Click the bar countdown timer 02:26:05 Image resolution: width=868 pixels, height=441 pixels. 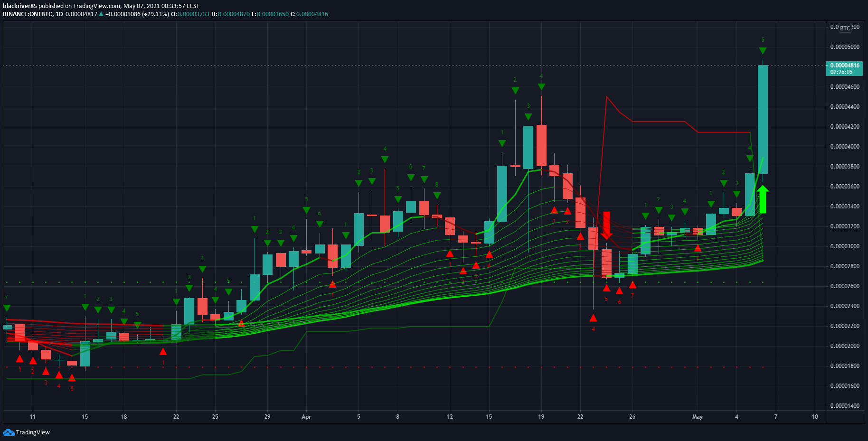pos(841,72)
